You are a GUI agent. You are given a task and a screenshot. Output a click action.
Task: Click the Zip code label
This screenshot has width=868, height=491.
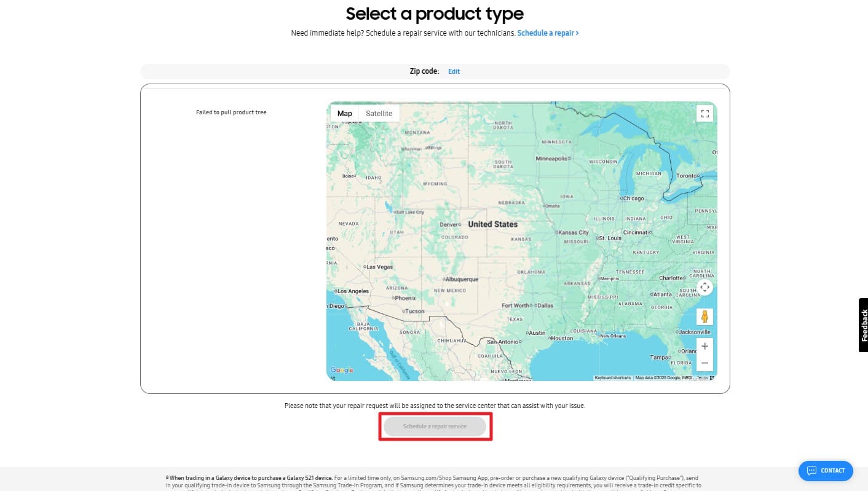pos(425,71)
